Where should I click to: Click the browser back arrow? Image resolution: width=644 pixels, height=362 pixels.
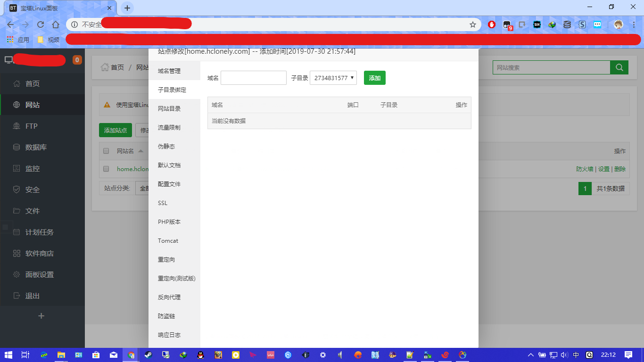10,25
